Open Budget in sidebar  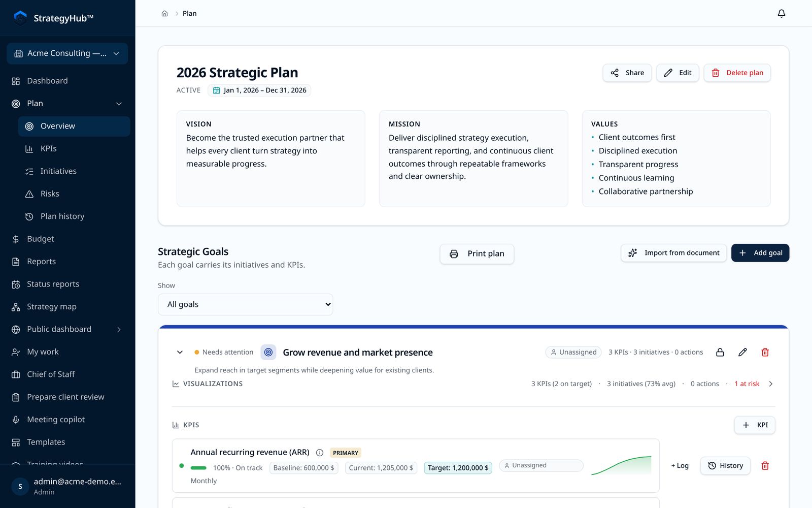coord(67,239)
